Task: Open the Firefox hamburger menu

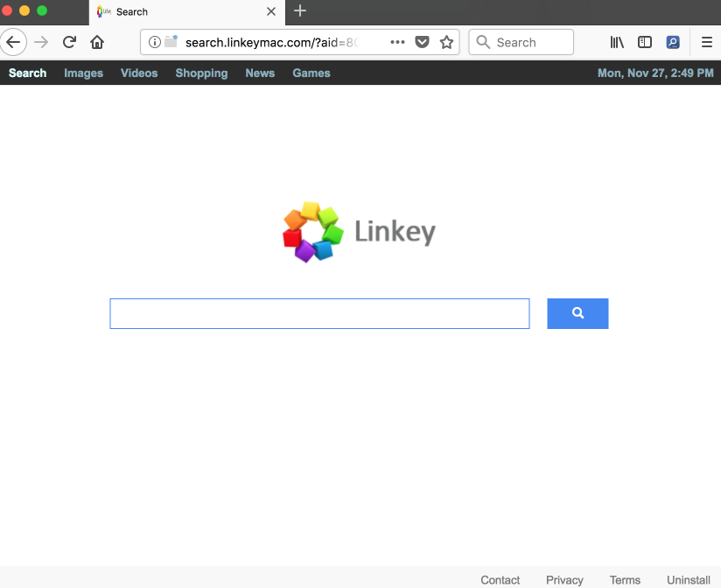Action: [707, 42]
